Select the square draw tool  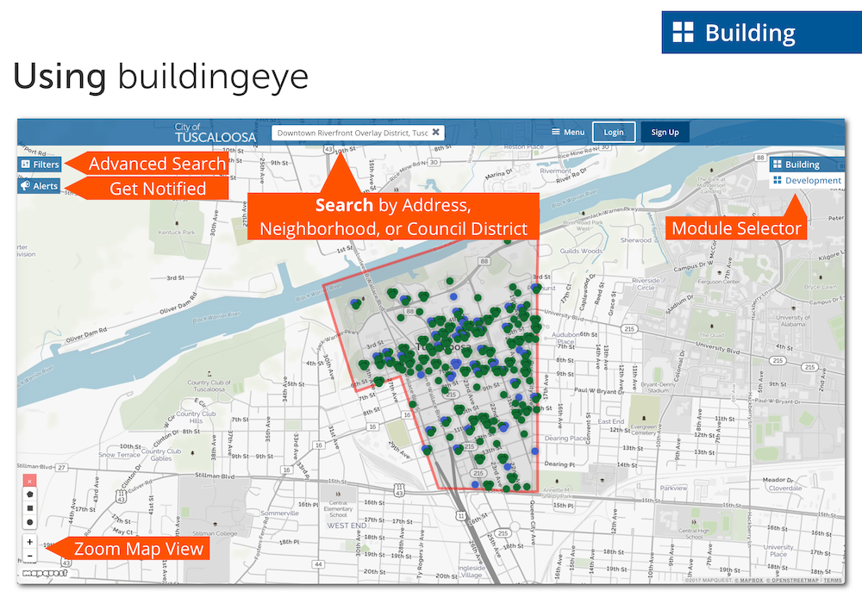(29, 508)
